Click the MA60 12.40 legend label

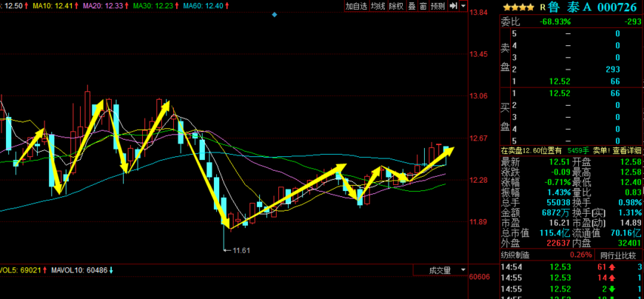click(x=207, y=6)
